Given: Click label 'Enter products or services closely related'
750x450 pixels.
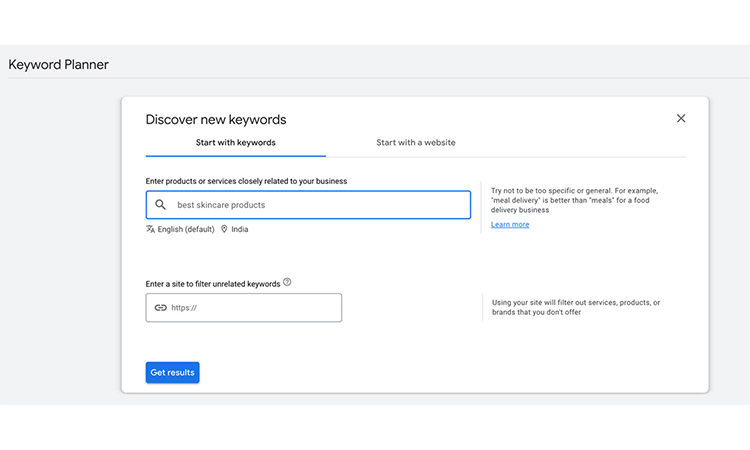Looking at the screenshot, I should (246, 181).
